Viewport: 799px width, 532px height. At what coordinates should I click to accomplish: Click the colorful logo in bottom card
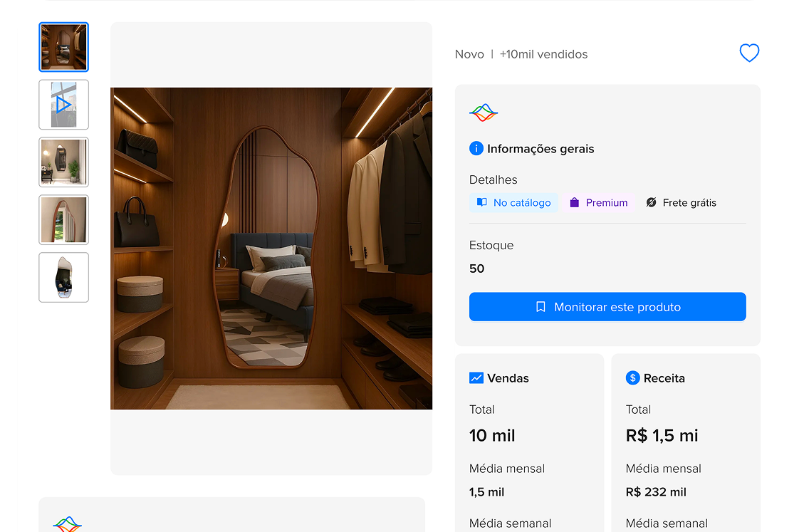(68, 524)
